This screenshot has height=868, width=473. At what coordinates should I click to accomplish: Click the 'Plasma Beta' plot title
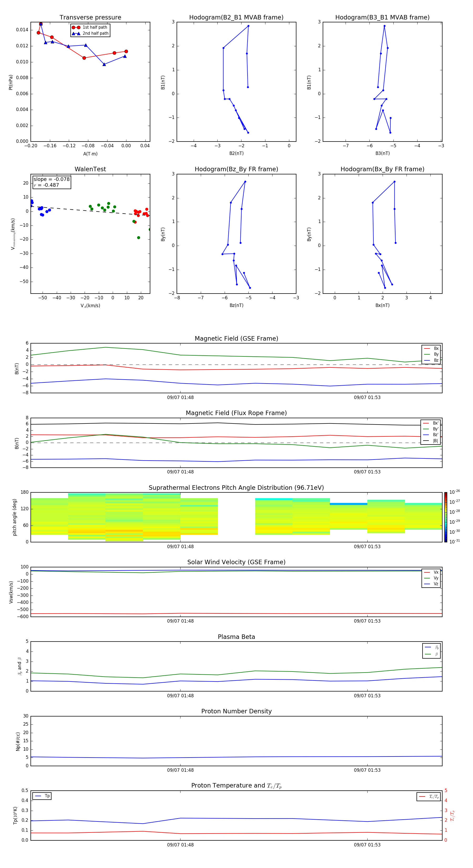point(236,637)
